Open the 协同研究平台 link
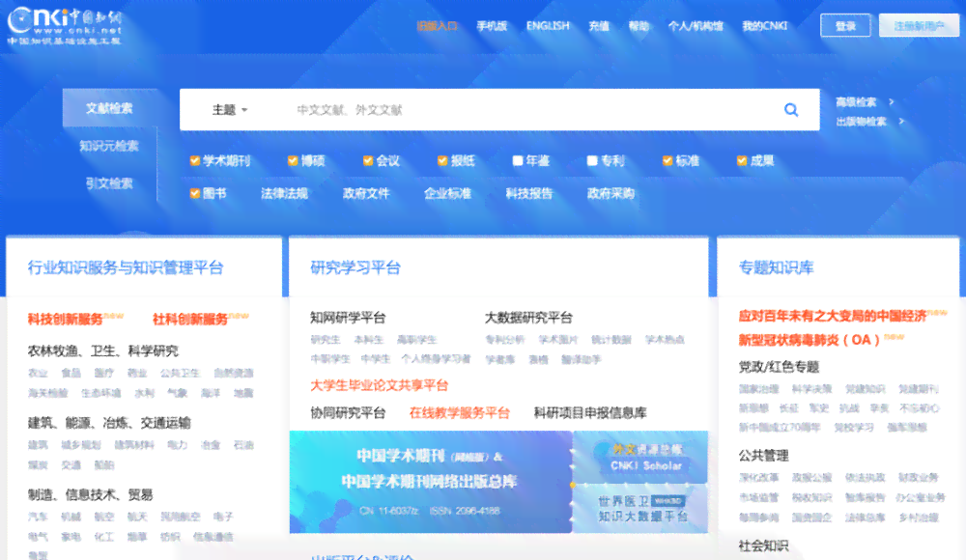Viewport: 966px width, 560px height. [x=348, y=413]
